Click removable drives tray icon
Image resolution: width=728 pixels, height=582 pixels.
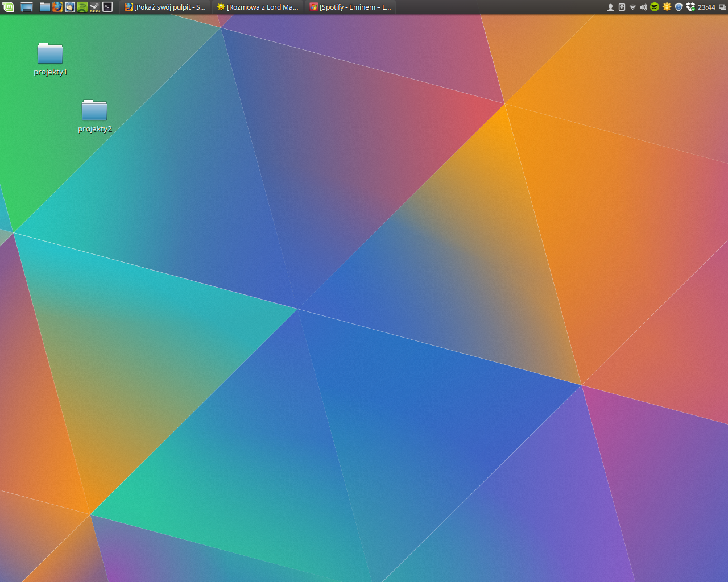[622, 7]
